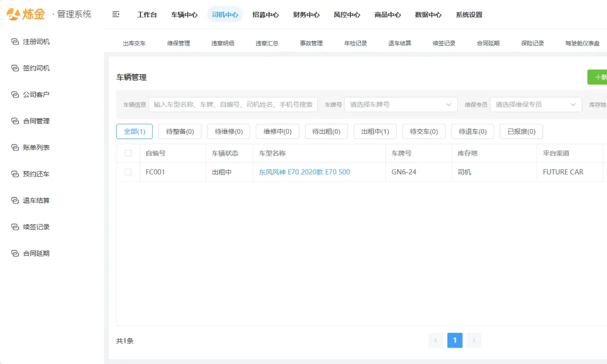Click the 签约司机 sidebar icon

pyautogui.click(x=15, y=68)
